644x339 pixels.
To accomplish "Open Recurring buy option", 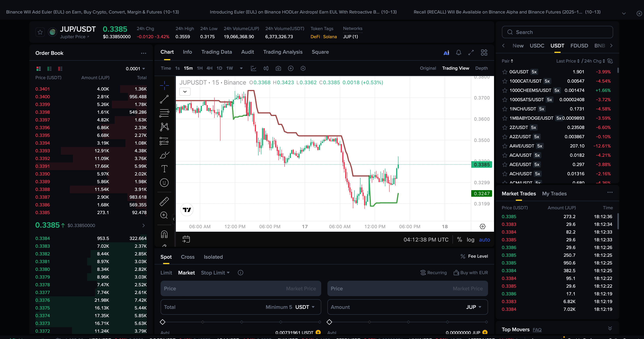I will point(434,273).
